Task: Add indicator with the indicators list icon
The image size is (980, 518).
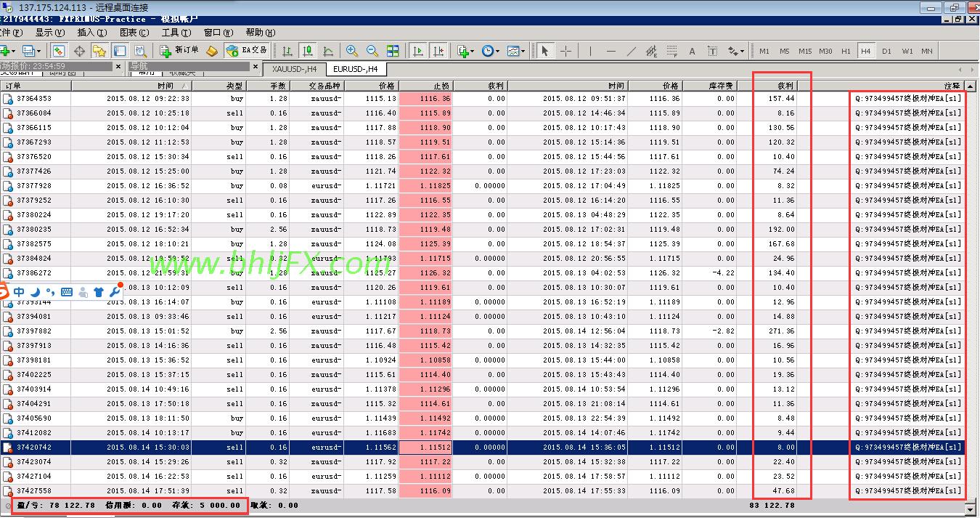Action: pos(463,51)
